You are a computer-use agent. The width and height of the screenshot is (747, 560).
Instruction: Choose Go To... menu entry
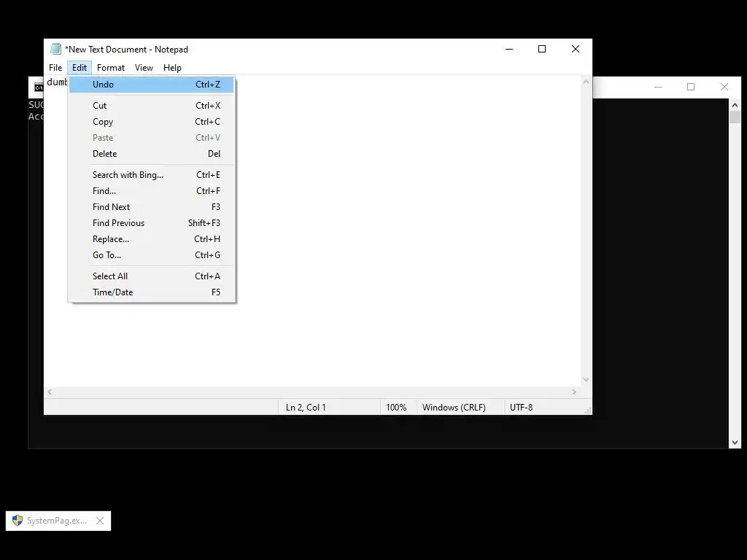pyautogui.click(x=152, y=255)
